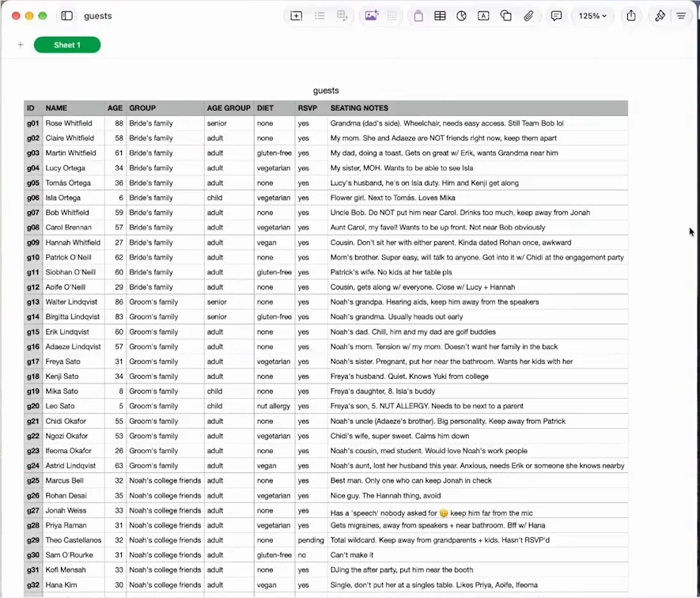Click the dotted grid toolbar icon
Viewport: 700px width, 598px height.
pos(392,16)
